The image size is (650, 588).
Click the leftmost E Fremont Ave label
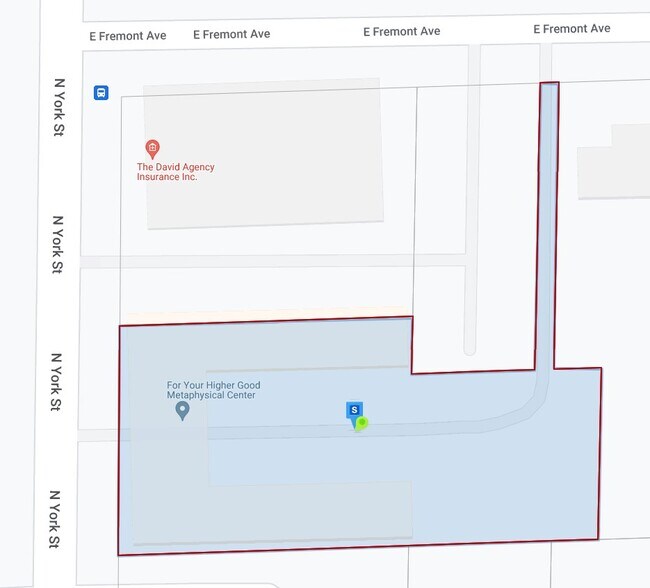[x=127, y=35]
